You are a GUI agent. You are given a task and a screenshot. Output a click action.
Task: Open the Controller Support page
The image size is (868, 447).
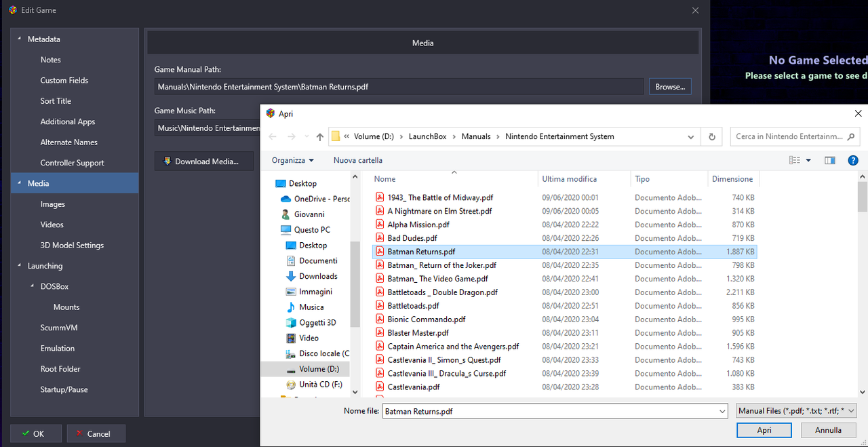click(x=73, y=163)
